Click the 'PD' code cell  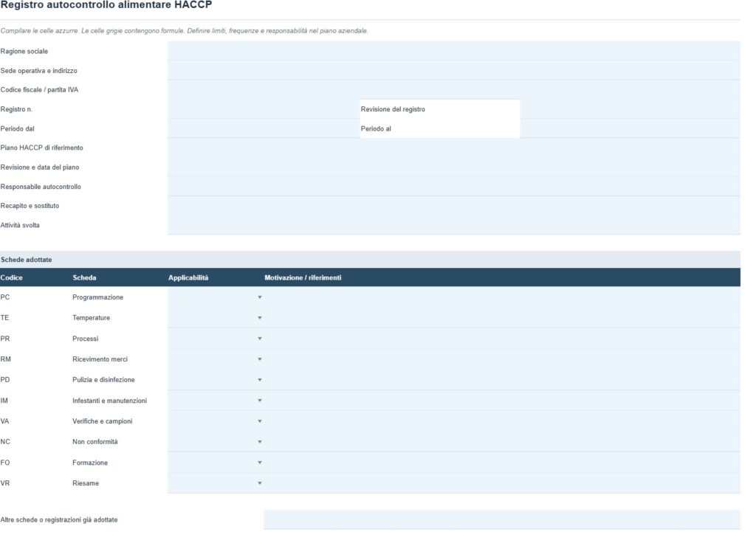tap(5, 380)
